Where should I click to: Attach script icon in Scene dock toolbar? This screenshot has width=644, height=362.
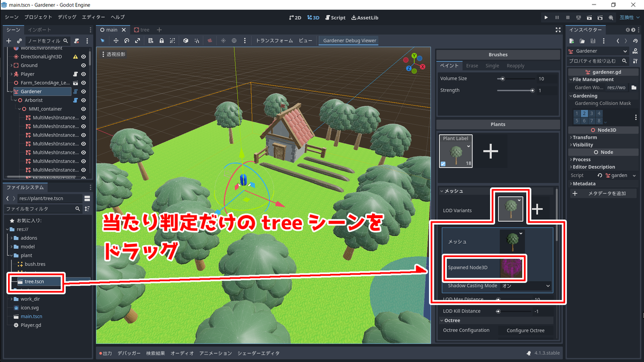[x=76, y=41]
